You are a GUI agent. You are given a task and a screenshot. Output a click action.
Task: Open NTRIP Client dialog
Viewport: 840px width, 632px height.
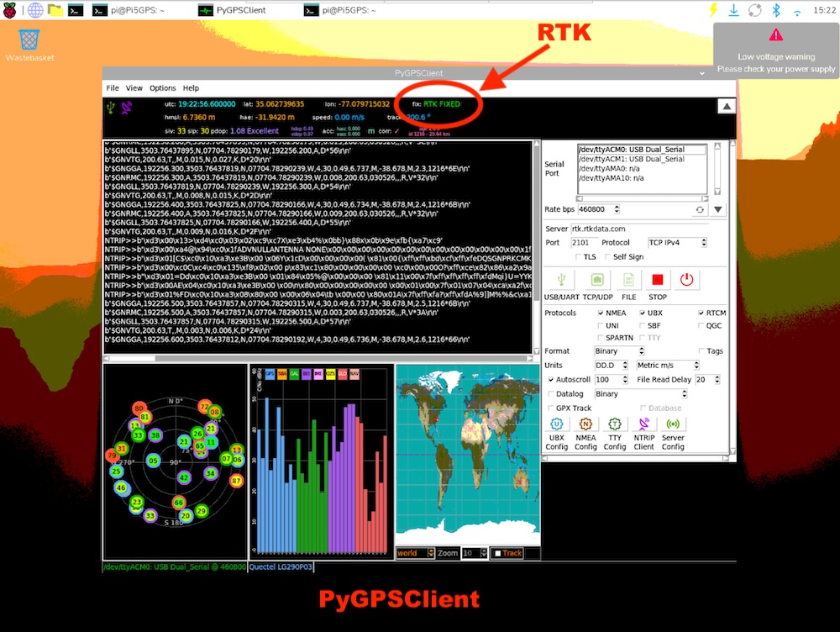(x=644, y=424)
